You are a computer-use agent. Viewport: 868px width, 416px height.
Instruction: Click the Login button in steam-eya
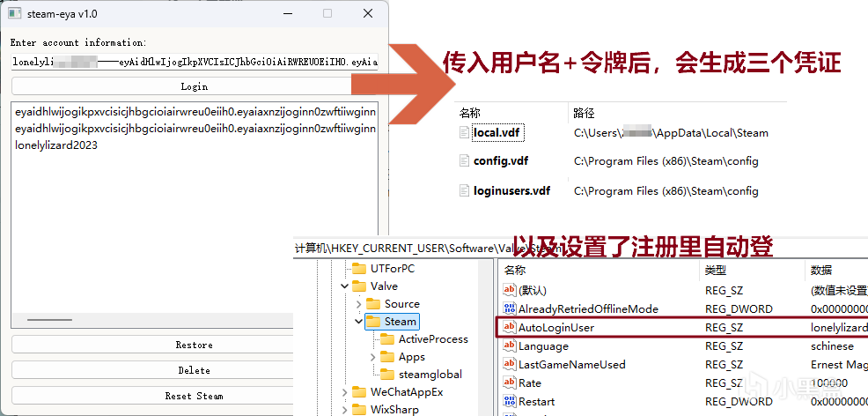tap(194, 86)
